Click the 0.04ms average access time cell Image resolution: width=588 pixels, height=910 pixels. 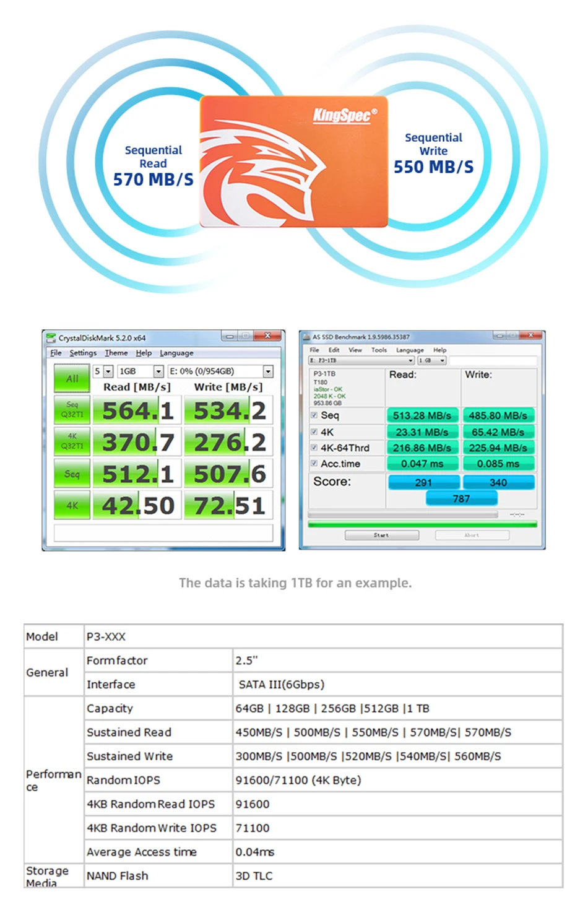click(397, 852)
